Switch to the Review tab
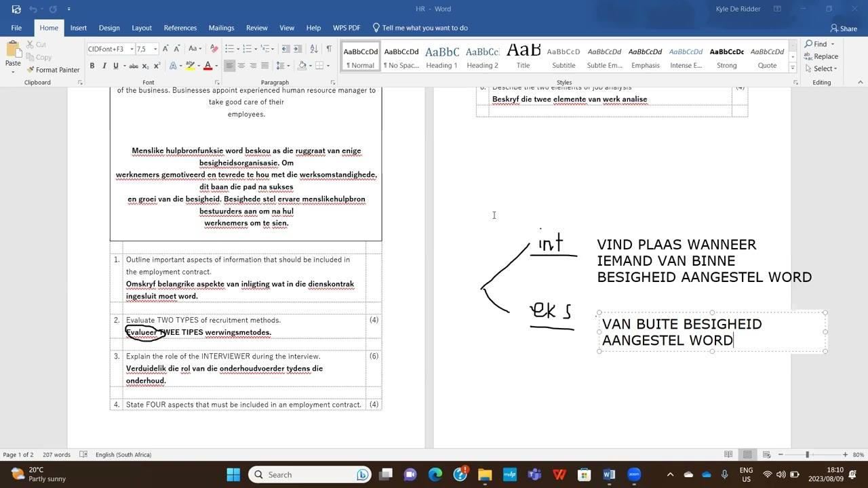 (257, 28)
